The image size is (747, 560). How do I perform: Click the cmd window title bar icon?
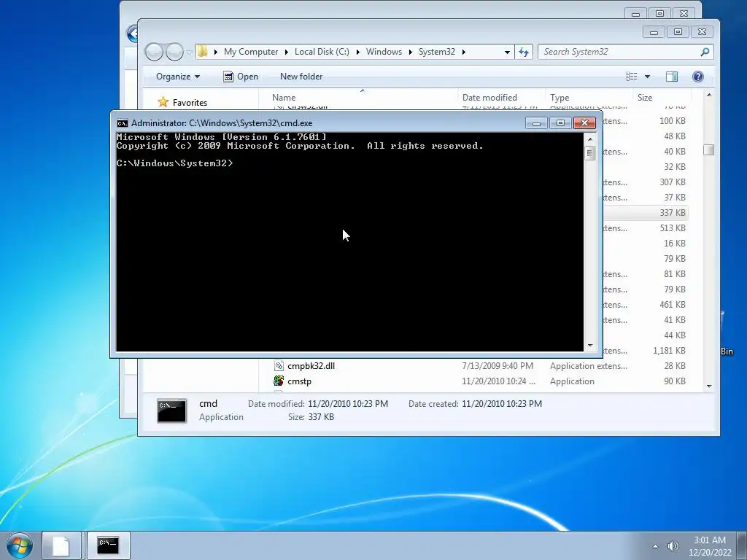point(123,123)
